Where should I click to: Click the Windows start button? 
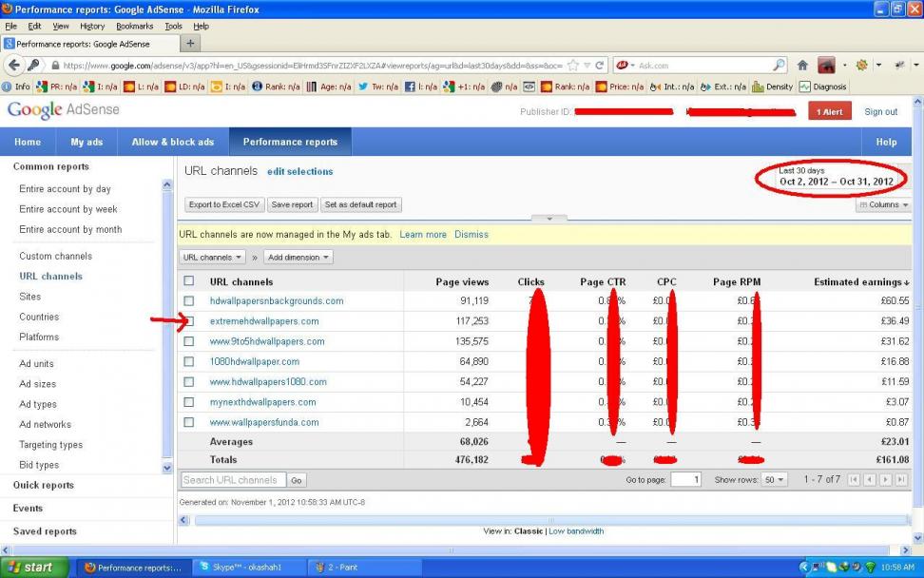(x=33, y=568)
